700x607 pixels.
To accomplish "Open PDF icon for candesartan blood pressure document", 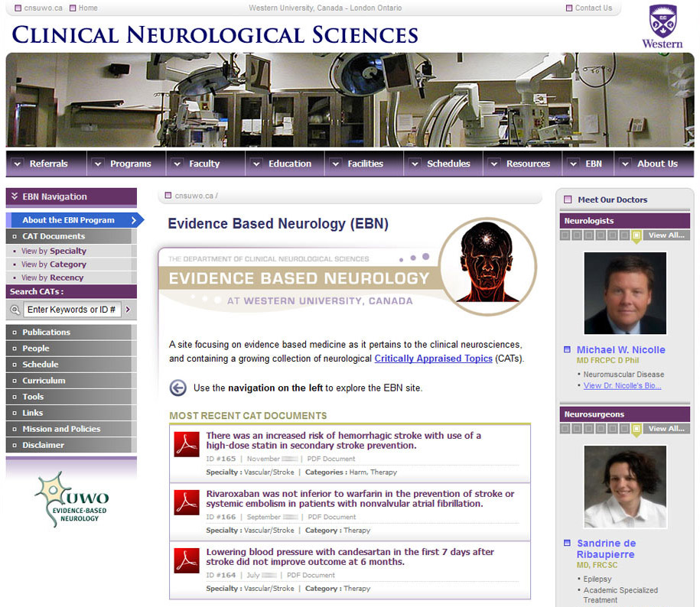I will (x=187, y=560).
